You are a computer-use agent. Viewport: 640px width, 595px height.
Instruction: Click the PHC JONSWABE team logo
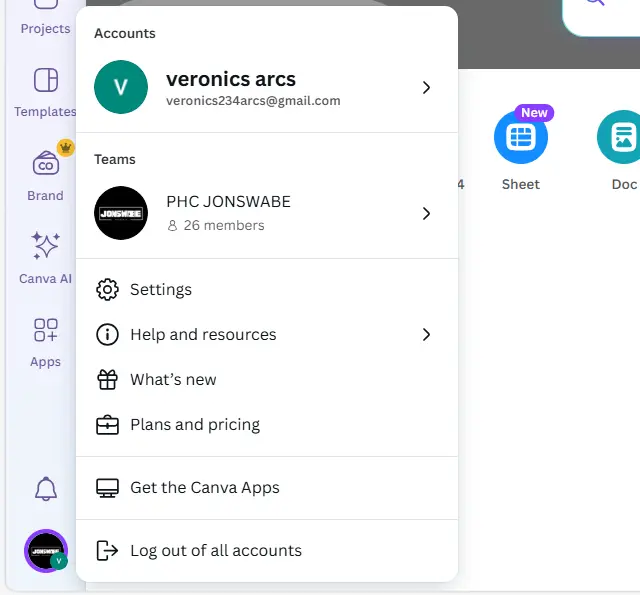click(121, 213)
